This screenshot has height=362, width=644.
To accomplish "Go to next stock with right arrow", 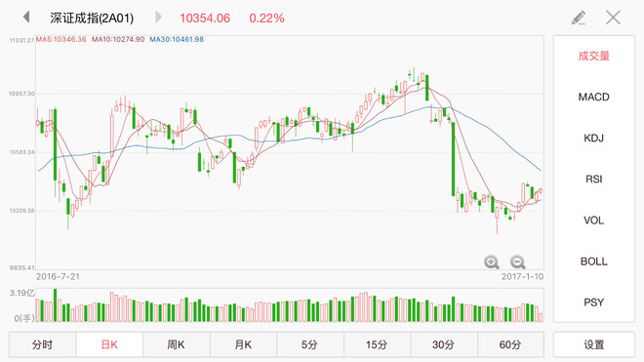I will click(158, 18).
